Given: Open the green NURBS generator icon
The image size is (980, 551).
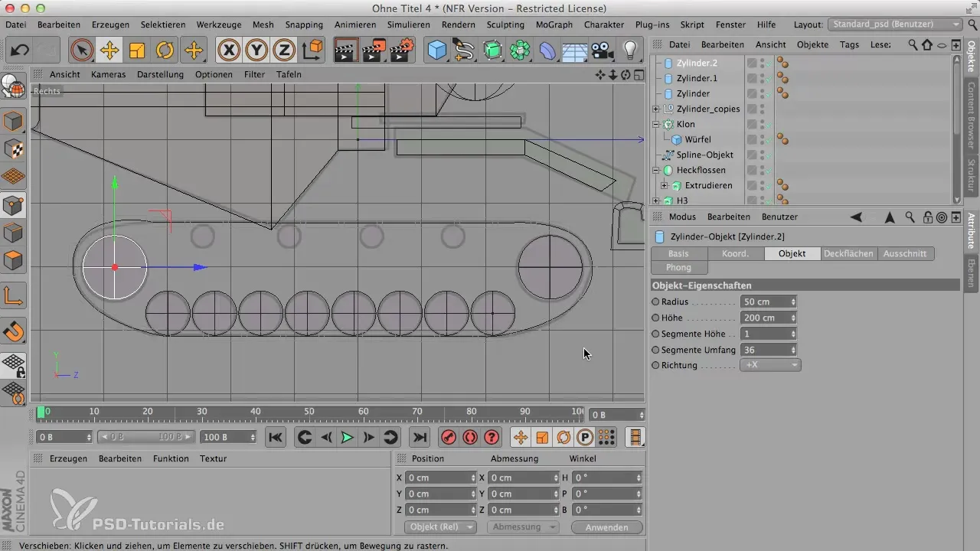Looking at the screenshot, I should tap(492, 51).
